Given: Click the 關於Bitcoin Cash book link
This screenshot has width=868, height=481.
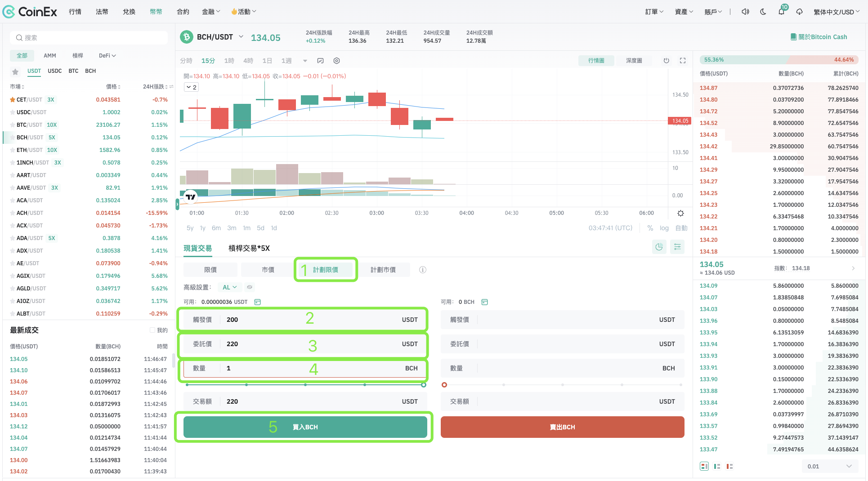Looking at the screenshot, I should [x=819, y=37].
